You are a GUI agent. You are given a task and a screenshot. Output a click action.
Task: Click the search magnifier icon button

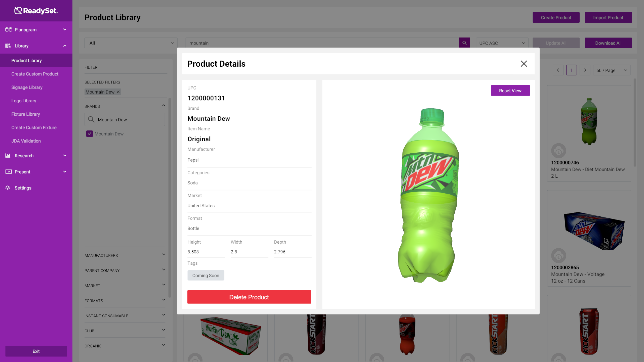point(464,43)
